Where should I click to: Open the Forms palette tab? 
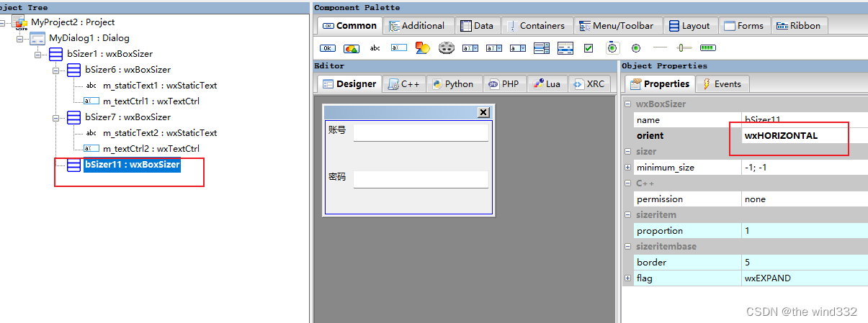pos(744,25)
